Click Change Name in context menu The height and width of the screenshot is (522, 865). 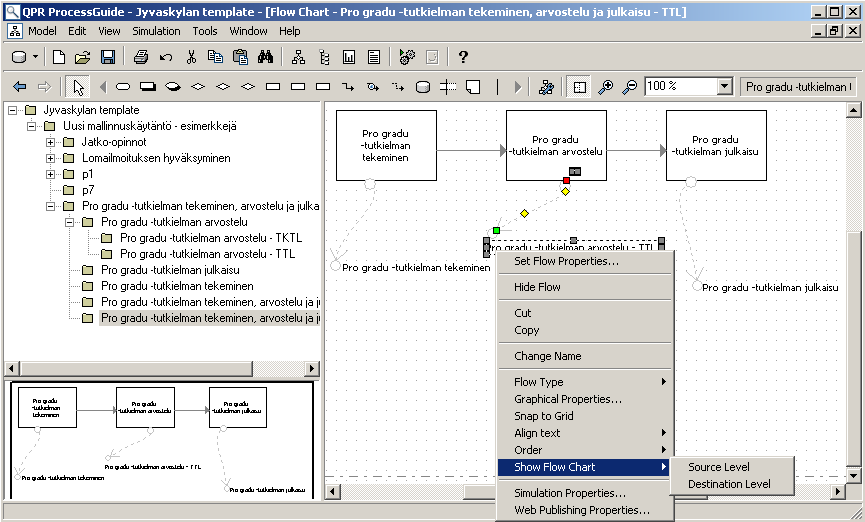coord(585,356)
